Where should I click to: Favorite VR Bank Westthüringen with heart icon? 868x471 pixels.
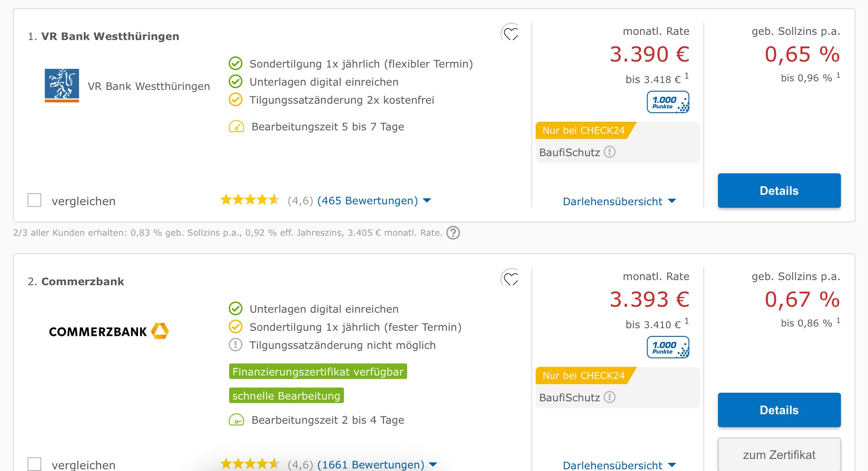tap(510, 33)
